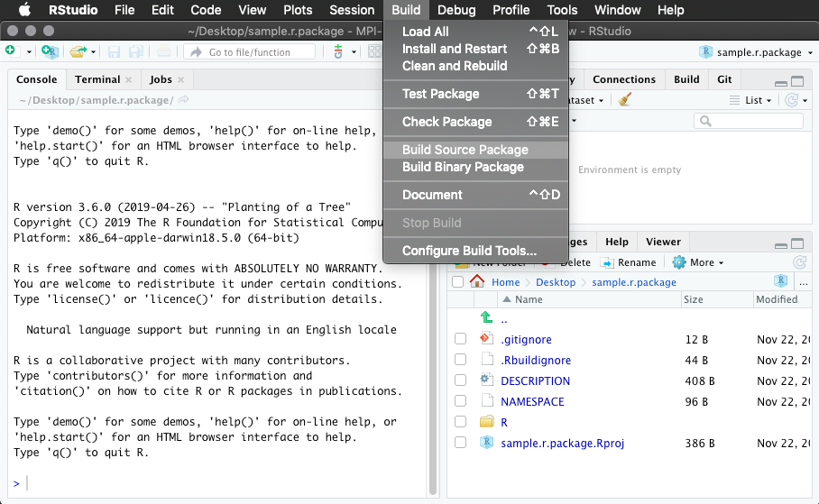Minimize the Files pane
The width and height of the screenshot is (819, 504).
click(781, 245)
